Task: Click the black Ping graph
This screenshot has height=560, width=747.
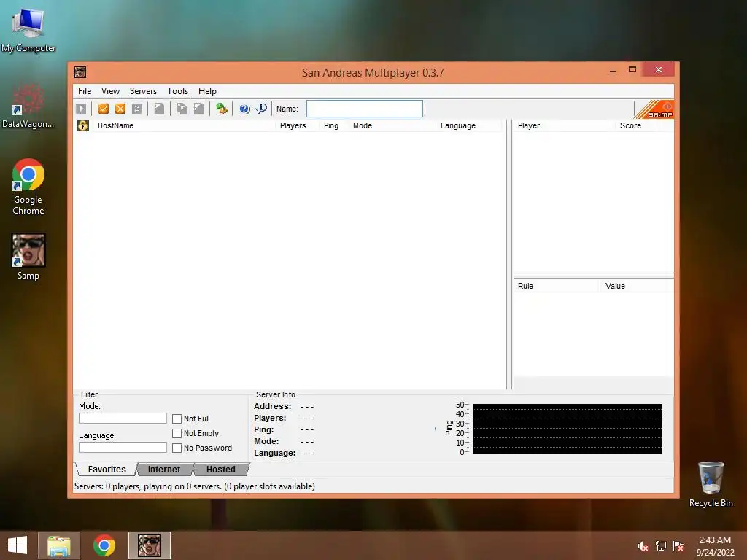Action: point(567,429)
